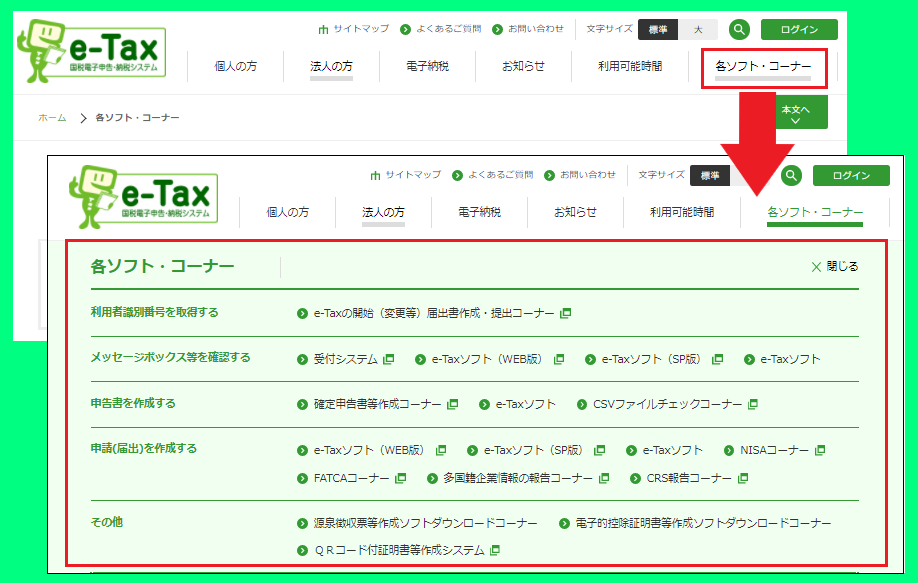Open CRS報告コーナー link
918x583 pixels.
coord(689,478)
